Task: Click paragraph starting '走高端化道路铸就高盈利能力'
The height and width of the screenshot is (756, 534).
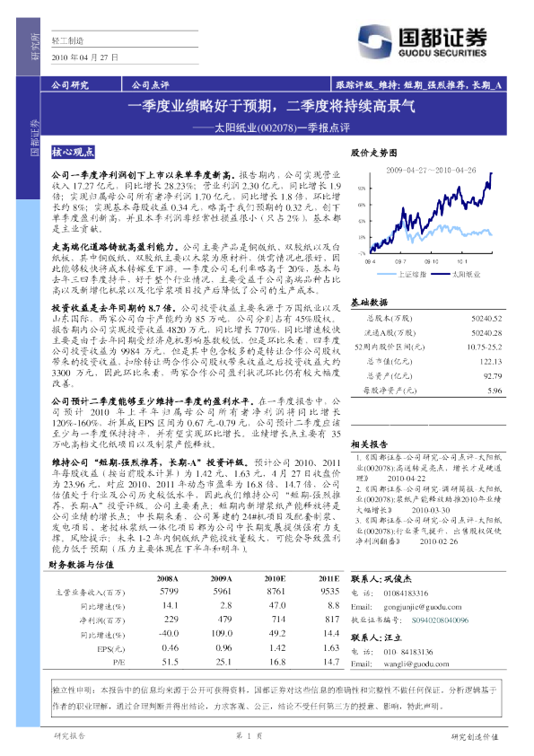Action: pos(197,268)
